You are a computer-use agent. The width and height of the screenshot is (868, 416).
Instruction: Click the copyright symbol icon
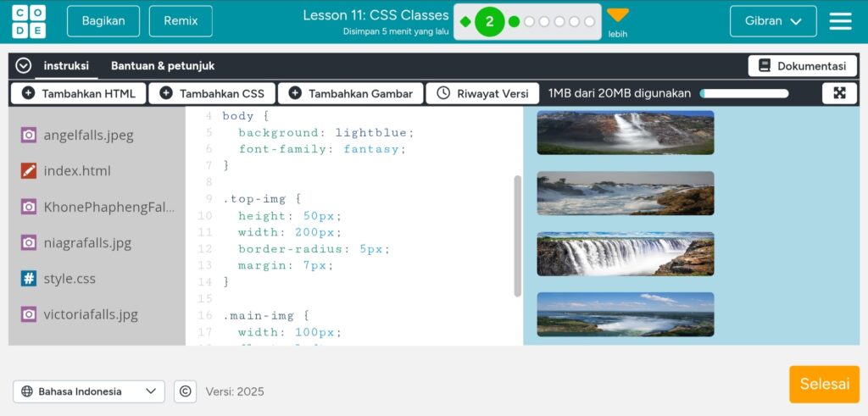(x=185, y=391)
